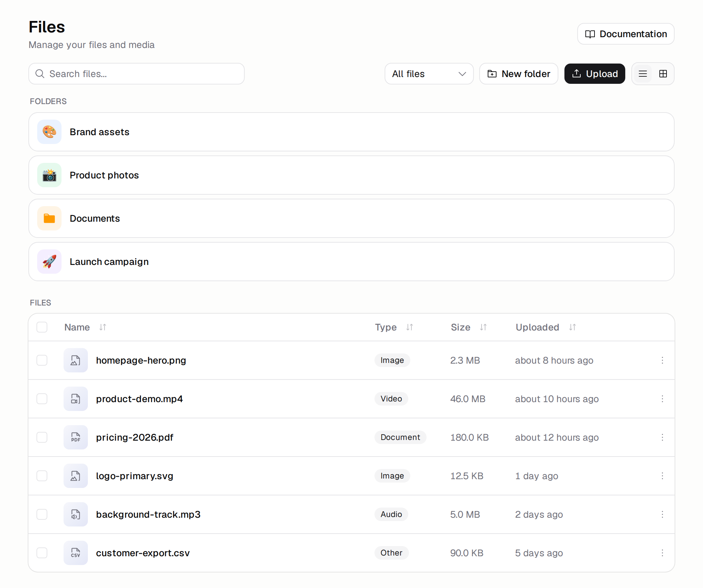Switch to grid view layout
This screenshot has height=588, width=703.
[x=663, y=74]
